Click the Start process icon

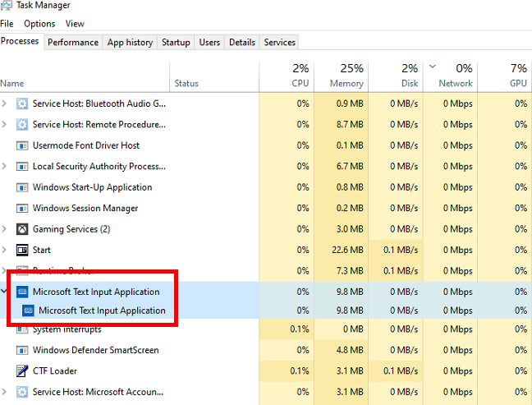coord(22,251)
